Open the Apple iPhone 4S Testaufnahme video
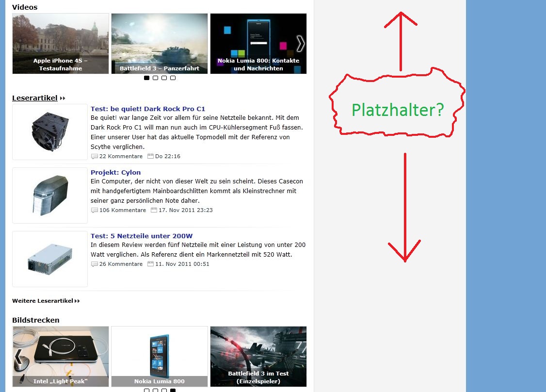The height and width of the screenshot is (392, 546). [x=61, y=44]
